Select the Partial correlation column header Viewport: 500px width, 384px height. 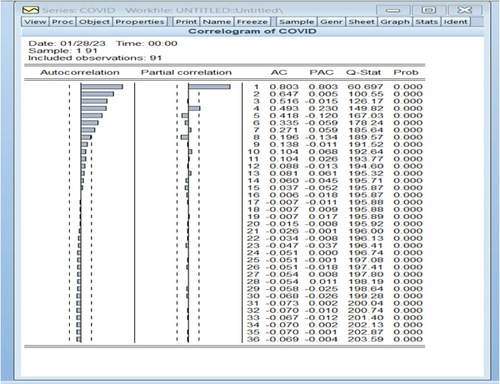click(x=186, y=72)
